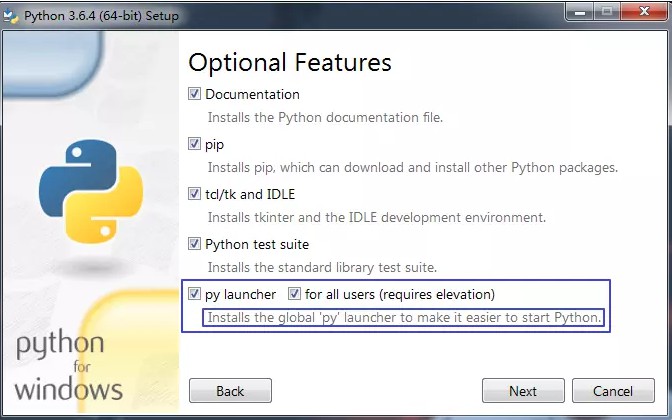This screenshot has height=420, width=672.
Task: Click 'Installs tkinter and the IDLE' description
Action: [x=377, y=218]
